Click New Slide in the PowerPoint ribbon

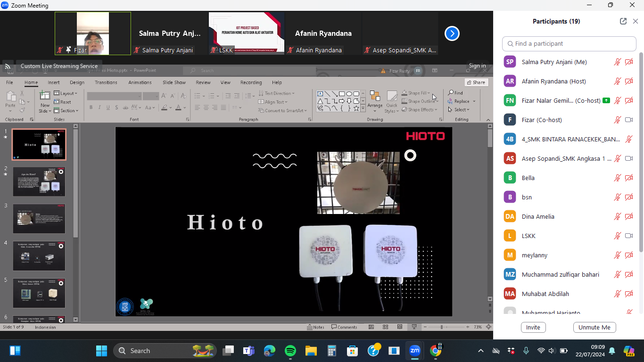pyautogui.click(x=45, y=102)
